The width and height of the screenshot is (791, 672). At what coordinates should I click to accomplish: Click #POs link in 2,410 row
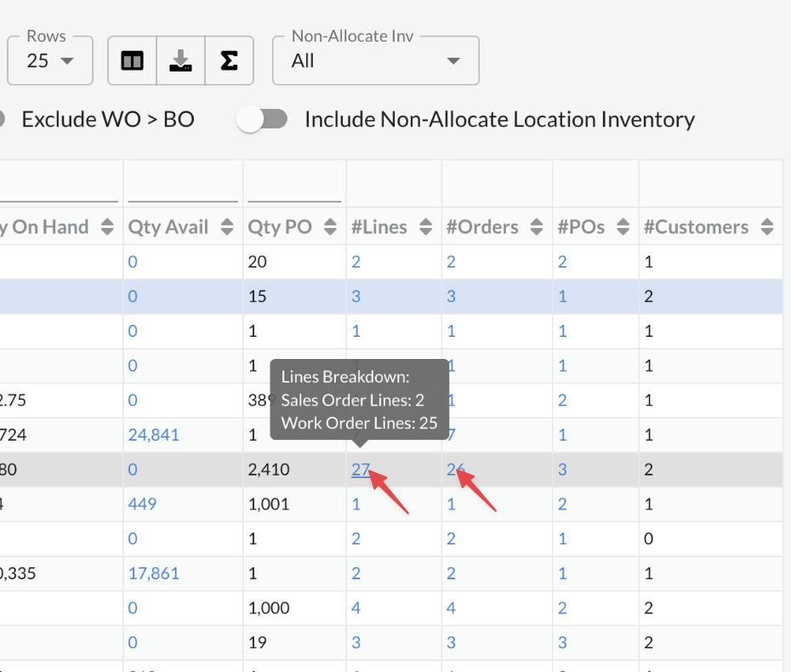click(562, 470)
